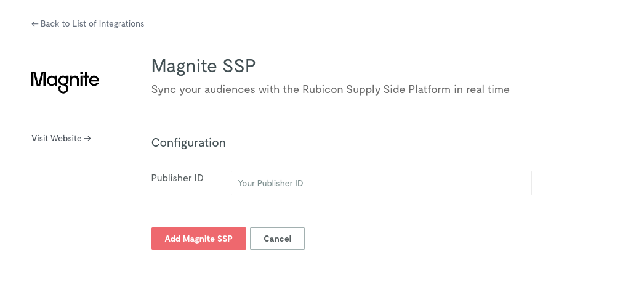Image resolution: width=644 pixels, height=307 pixels.
Task: Click the word 'Integrations' in the back link
Action: 121,24
